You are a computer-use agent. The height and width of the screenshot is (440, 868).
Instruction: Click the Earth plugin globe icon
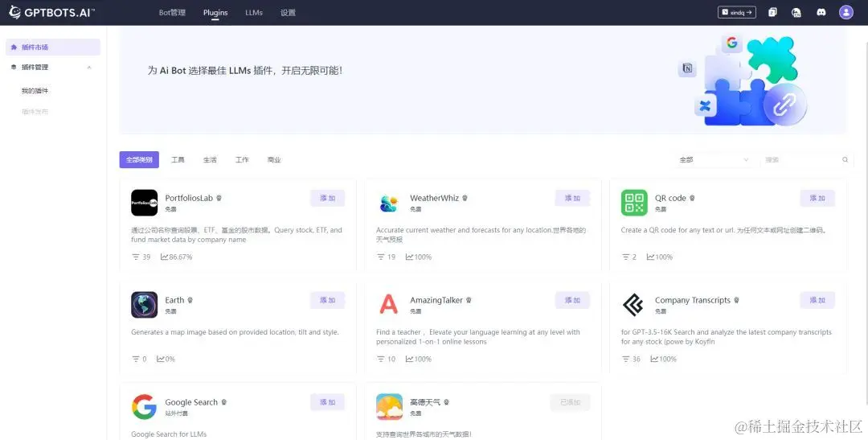[145, 305]
